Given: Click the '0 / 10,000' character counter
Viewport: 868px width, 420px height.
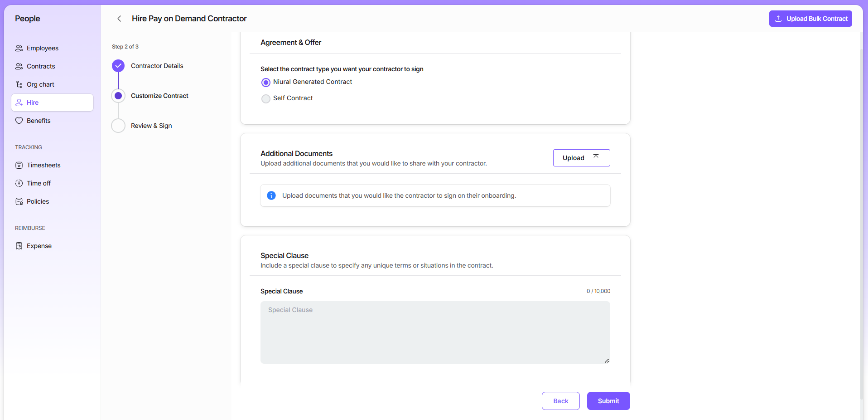Looking at the screenshot, I should 598,291.
